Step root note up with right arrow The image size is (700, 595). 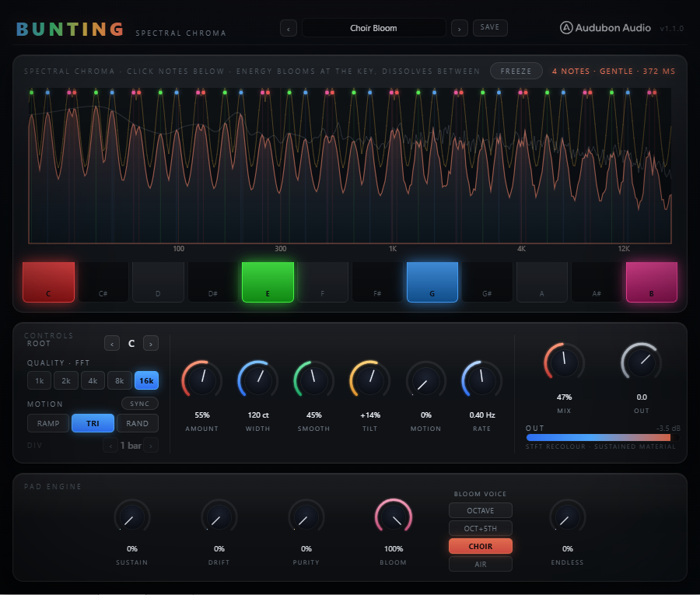(151, 343)
